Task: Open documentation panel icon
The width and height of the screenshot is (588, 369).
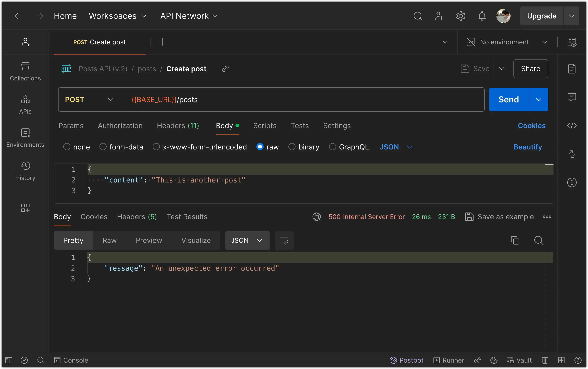Action: [x=572, y=69]
